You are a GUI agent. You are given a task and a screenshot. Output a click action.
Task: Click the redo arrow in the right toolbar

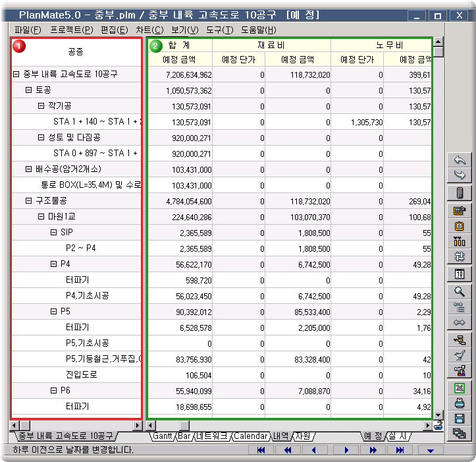tap(460, 175)
